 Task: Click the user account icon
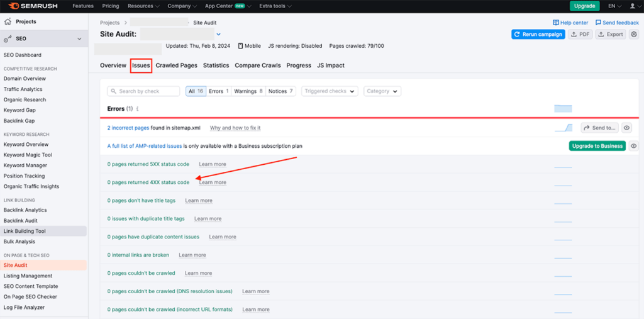633,6
